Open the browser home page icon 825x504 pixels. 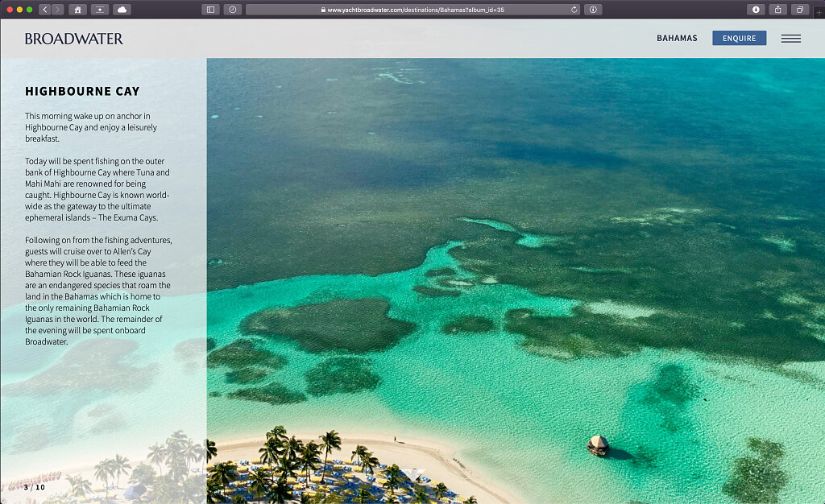[x=77, y=10]
